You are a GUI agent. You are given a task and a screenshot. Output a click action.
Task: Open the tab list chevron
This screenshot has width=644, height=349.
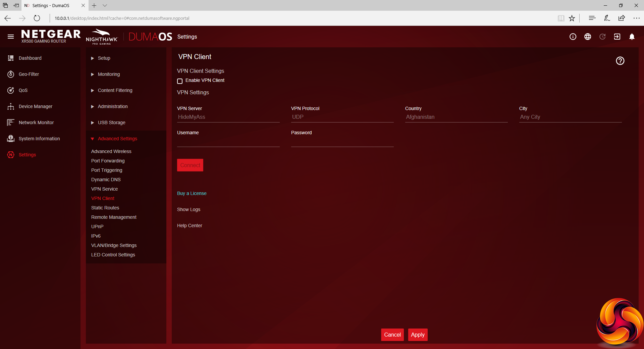105,5
